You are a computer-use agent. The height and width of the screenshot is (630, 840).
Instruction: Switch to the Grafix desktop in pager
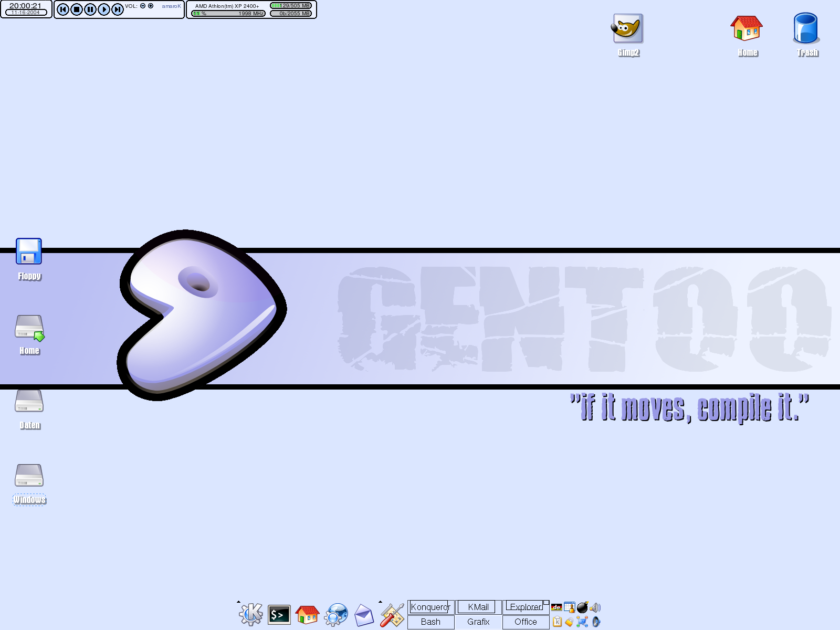478,622
